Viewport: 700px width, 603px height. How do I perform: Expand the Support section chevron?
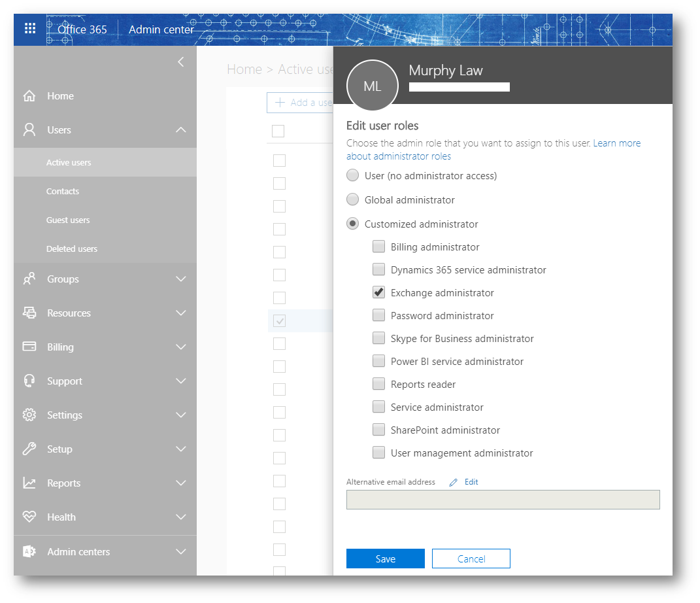(x=181, y=381)
